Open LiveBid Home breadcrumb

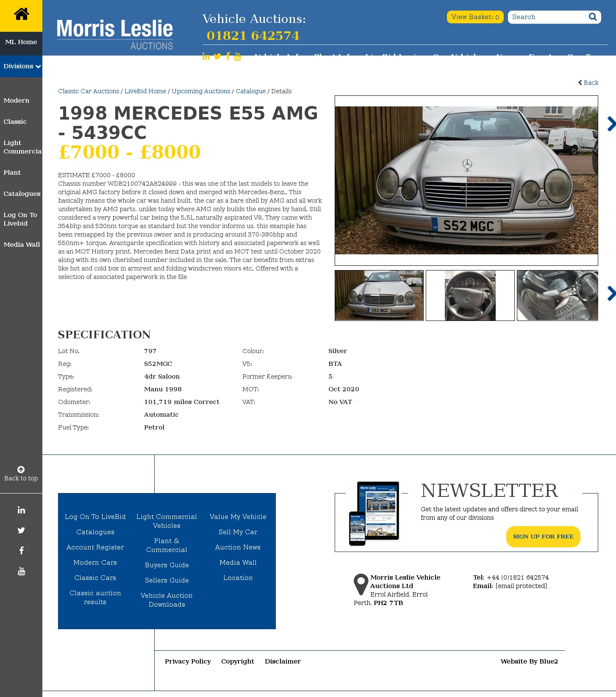click(x=145, y=91)
